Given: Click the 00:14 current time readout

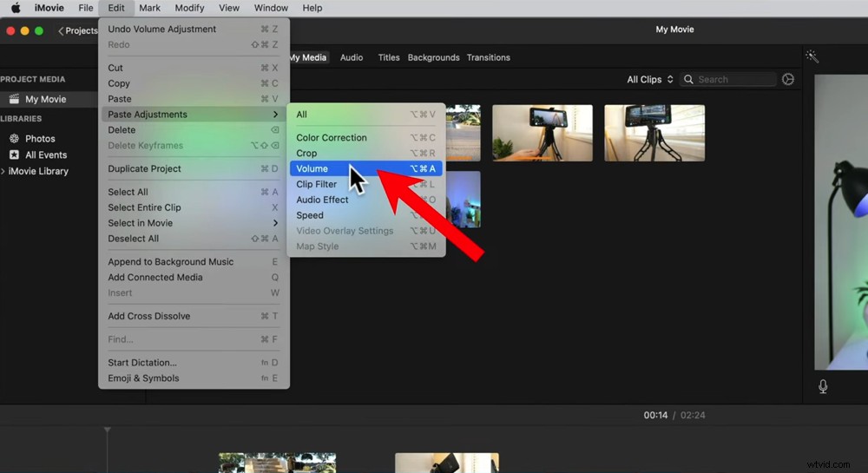Looking at the screenshot, I should point(655,415).
